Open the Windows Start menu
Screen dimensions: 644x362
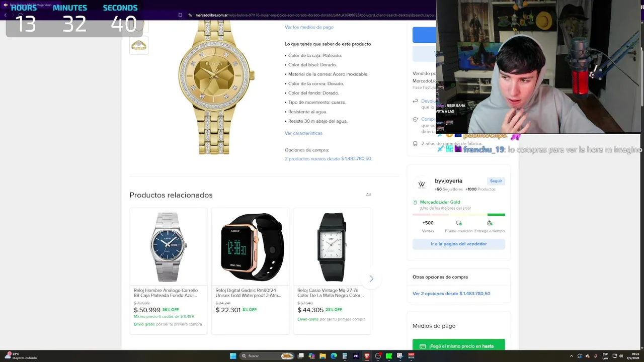pos(233,356)
